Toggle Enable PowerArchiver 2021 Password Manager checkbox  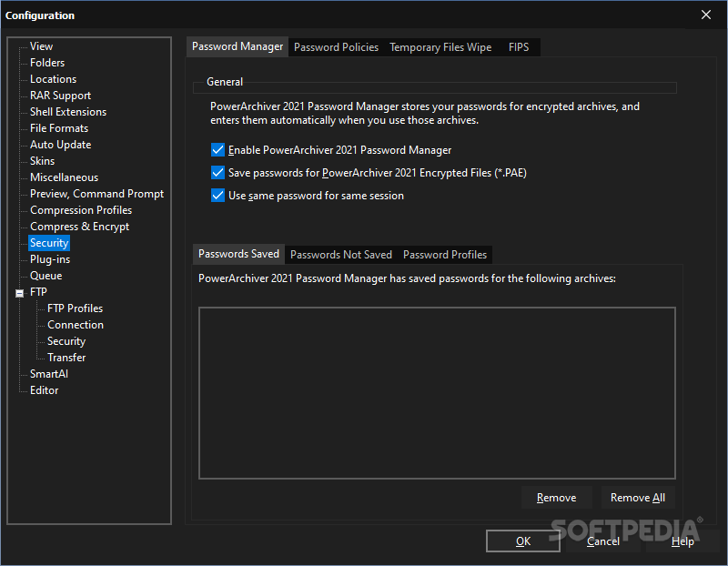coord(217,150)
